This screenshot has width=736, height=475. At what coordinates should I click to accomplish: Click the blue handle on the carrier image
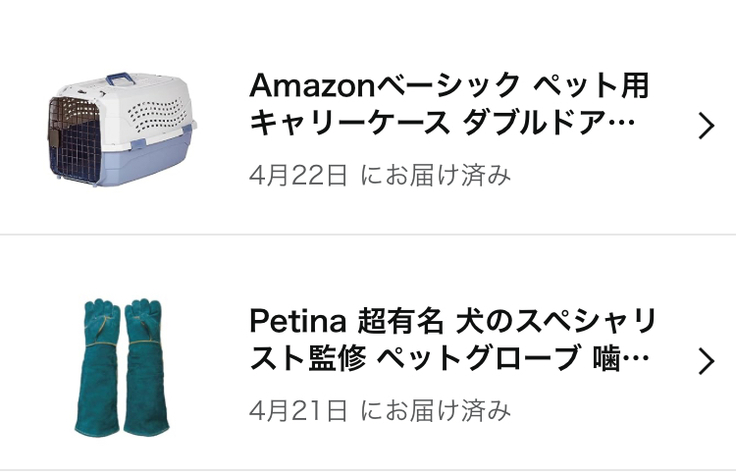[x=123, y=79]
